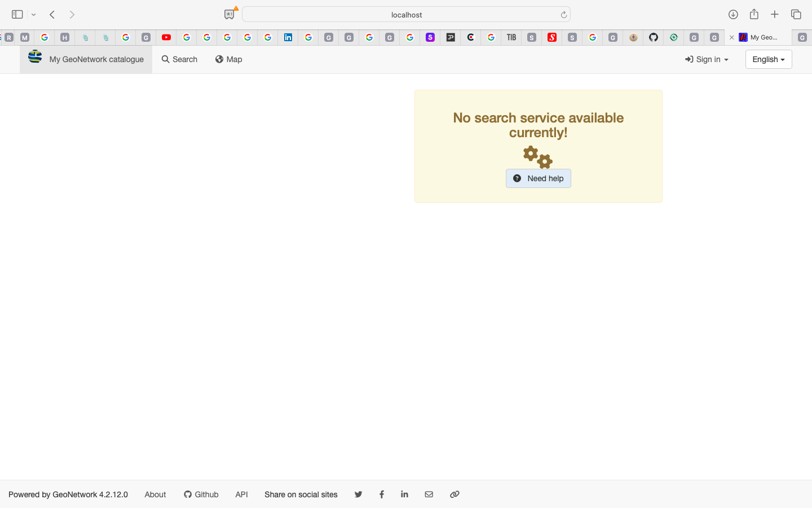Viewport: 812px width, 508px height.
Task: Click the Twitter share icon in footer
Action: click(x=358, y=494)
